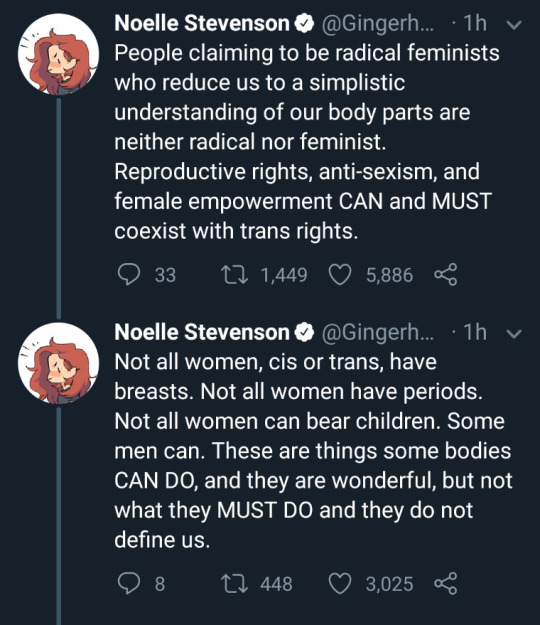This screenshot has width=540, height=625.
Task: Retweet the first tweet with 1,449 retweets
Action: point(235,275)
